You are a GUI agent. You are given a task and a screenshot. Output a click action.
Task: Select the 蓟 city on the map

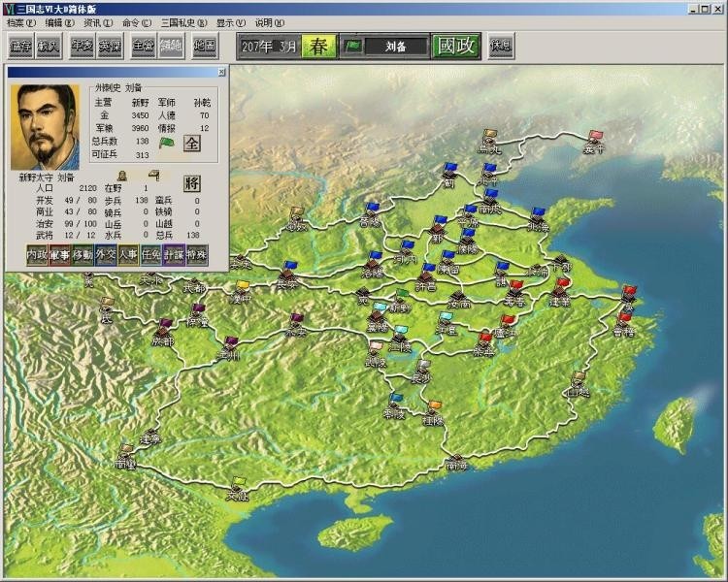448,176
